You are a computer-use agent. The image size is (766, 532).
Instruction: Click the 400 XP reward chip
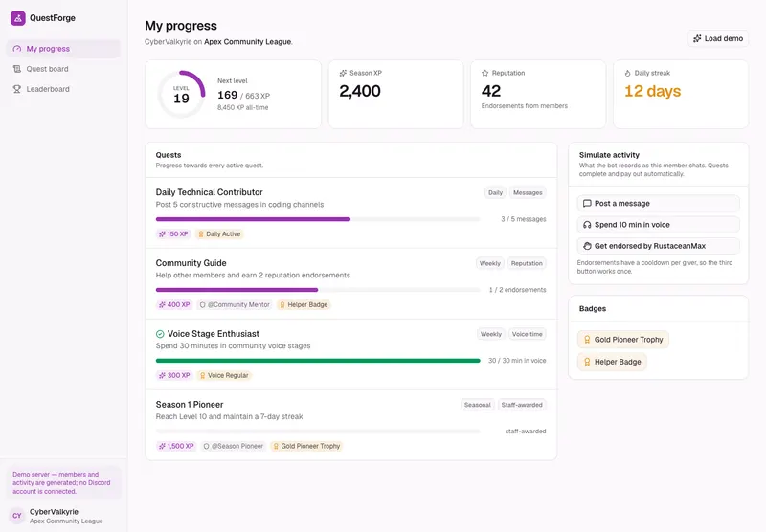[174, 304]
